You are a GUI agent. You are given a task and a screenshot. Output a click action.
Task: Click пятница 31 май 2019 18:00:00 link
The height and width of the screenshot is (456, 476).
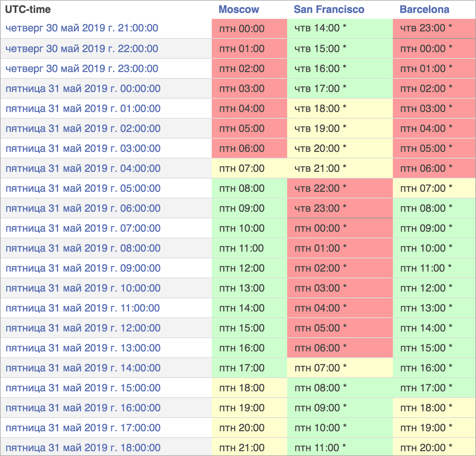click(83, 448)
